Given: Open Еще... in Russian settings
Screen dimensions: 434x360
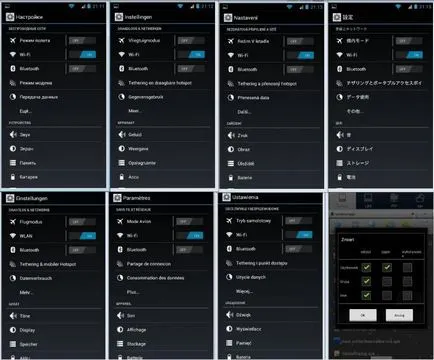Looking at the screenshot, I should (x=54, y=111).
